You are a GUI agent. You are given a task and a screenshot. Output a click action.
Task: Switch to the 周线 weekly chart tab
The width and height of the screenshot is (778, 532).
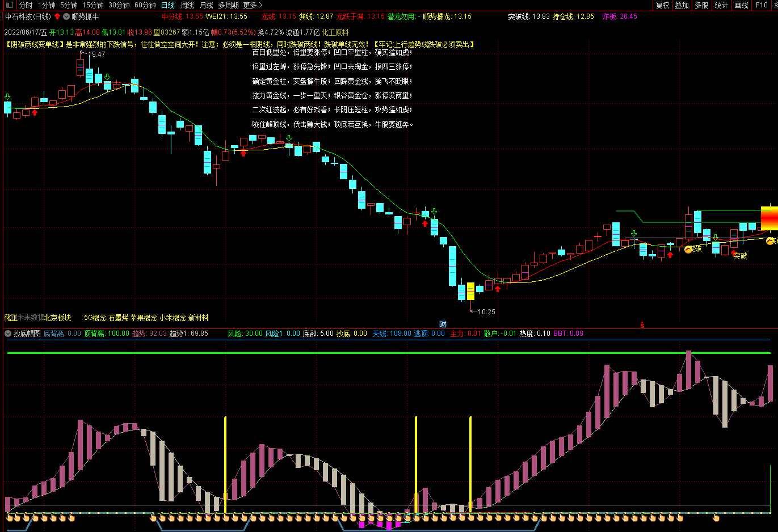[187, 5]
